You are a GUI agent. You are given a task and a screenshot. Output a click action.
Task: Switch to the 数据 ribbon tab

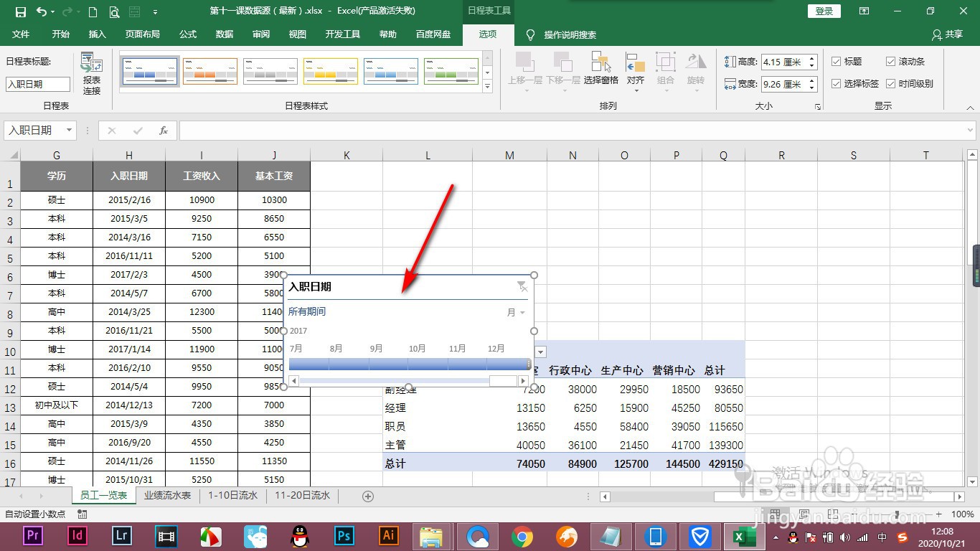(x=225, y=34)
